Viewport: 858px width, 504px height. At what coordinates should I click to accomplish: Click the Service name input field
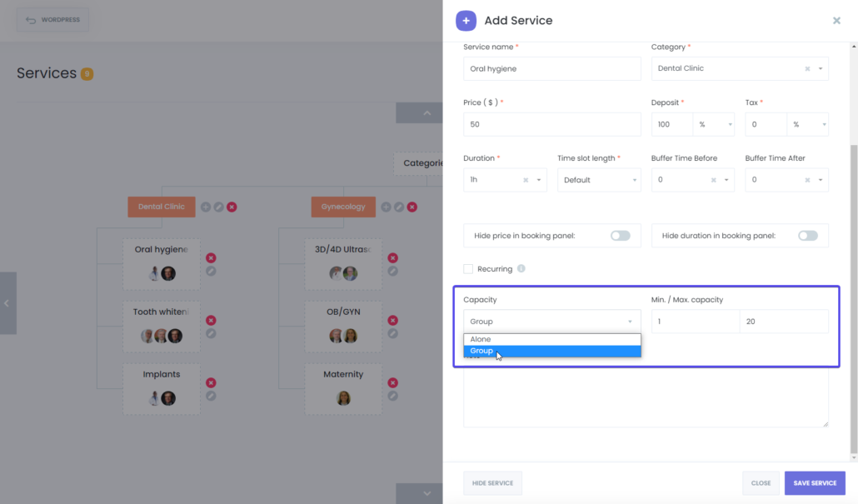tap(551, 69)
